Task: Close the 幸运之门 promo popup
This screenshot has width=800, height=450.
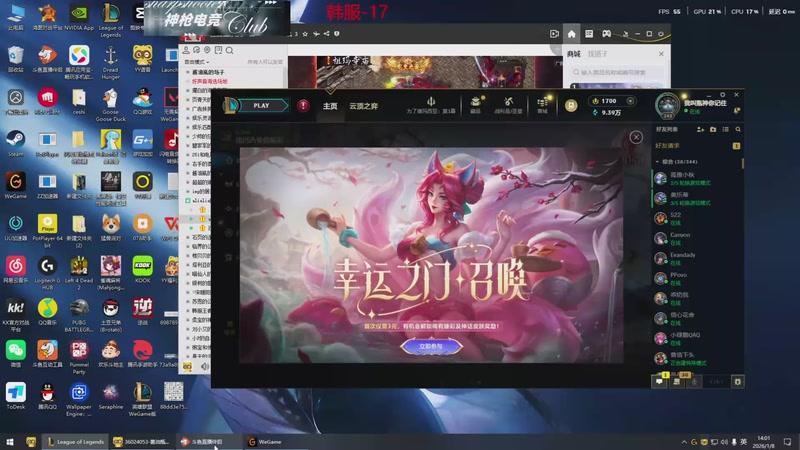Action: click(636, 137)
